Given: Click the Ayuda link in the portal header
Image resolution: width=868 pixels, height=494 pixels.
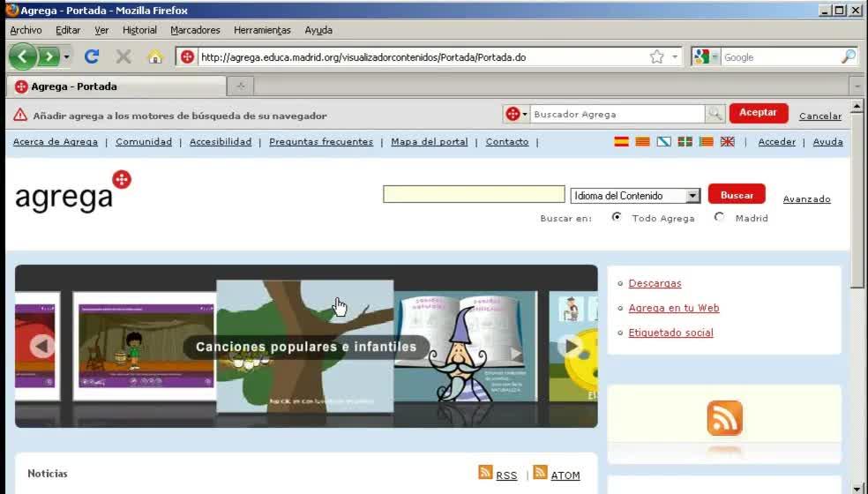Looking at the screenshot, I should pyautogui.click(x=827, y=142).
